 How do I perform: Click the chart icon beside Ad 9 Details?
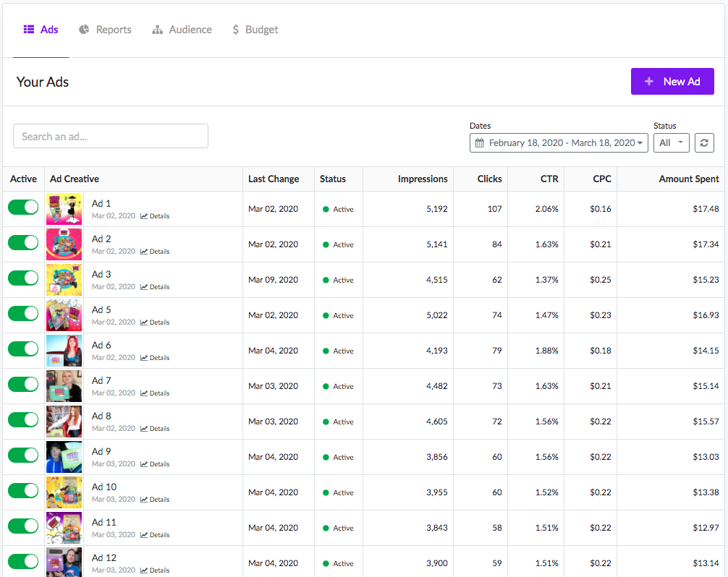[x=144, y=463]
